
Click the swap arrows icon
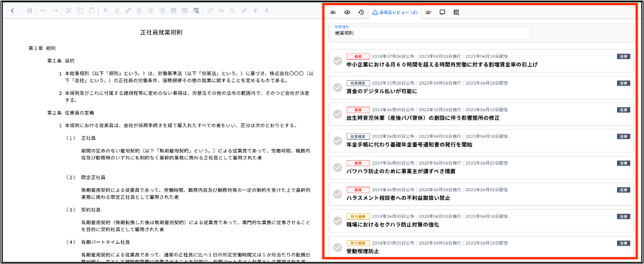244,11
